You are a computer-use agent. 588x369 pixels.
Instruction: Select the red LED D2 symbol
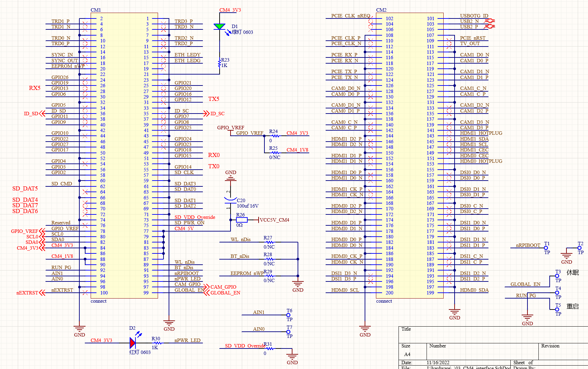133,343
